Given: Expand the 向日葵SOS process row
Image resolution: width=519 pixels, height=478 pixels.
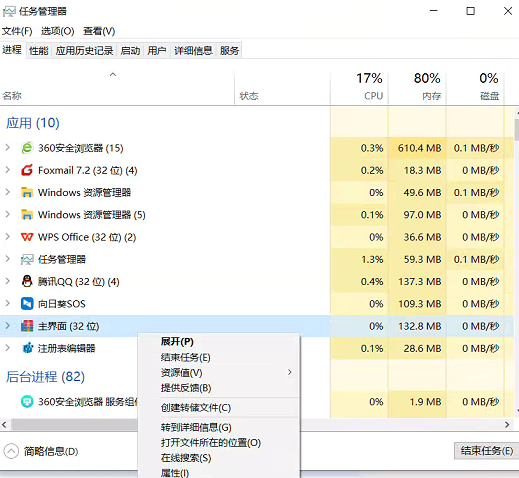Looking at the screenshot, I should click(8, 303).
